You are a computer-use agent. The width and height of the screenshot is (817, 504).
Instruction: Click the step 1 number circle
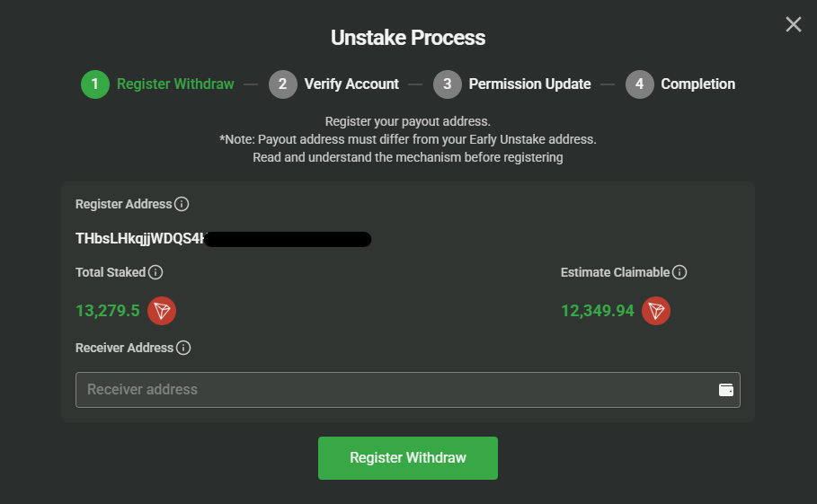pos(94,84)
